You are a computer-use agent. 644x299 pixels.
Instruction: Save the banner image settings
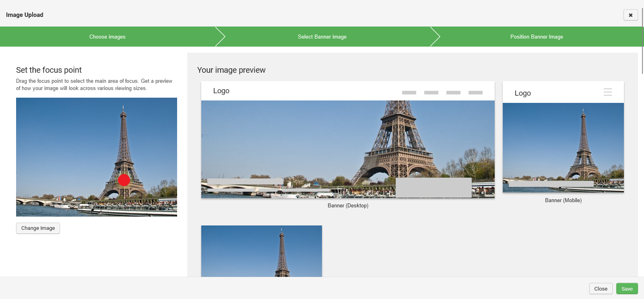[x=627, y=289]
